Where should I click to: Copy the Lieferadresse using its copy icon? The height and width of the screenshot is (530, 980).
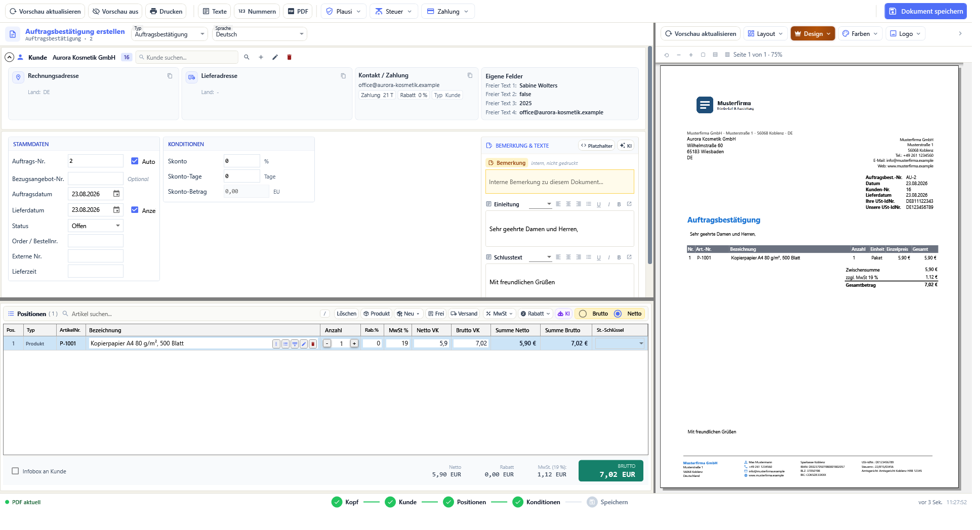(x=343, y=76)
